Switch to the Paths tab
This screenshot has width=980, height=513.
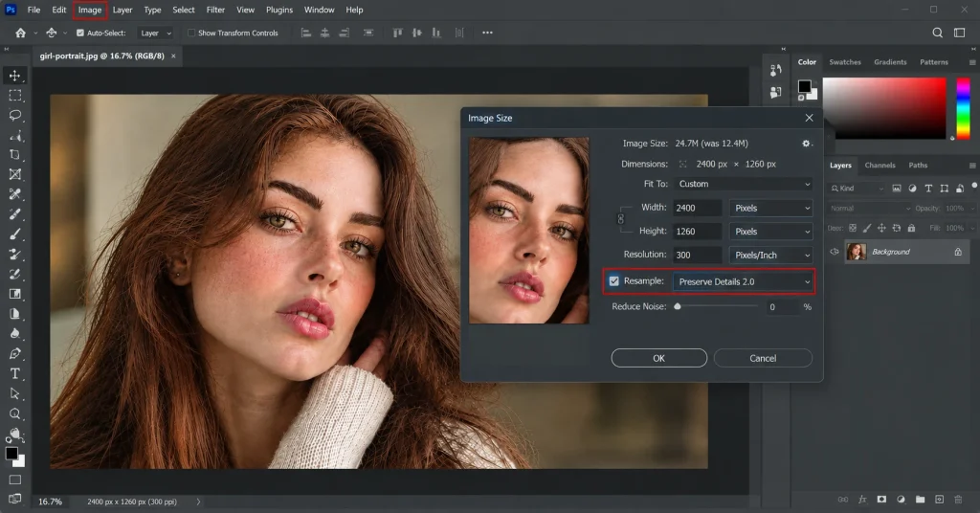918,165
